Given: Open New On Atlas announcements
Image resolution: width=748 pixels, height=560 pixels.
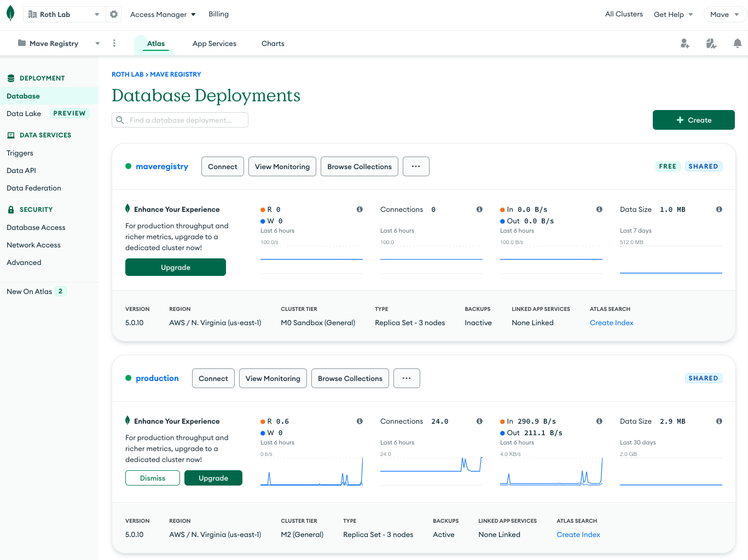Looking at the screenshot, I should [36, 291].
